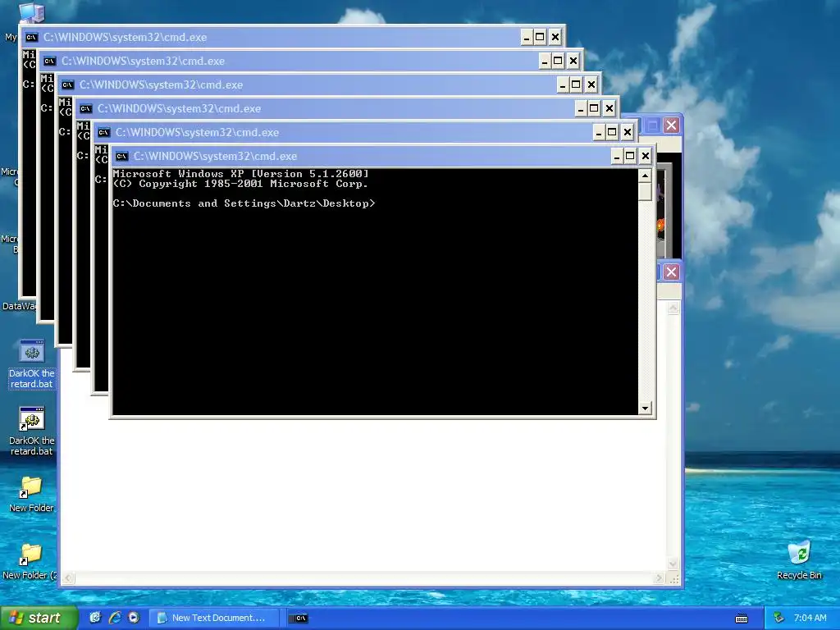The height and width of the screenshot is (630, 840).
Task: Click Show Desktop in Quick Launch
Action: click(x=95, y=618)
